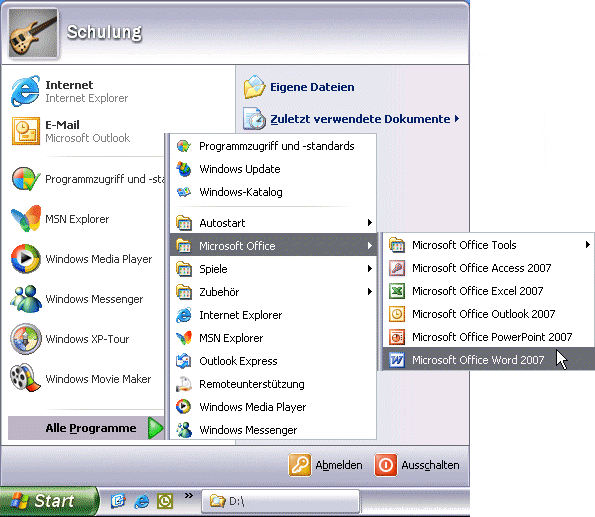Click the Excel 2007 icon
This screenshot has width=595, height=517.
397,291
